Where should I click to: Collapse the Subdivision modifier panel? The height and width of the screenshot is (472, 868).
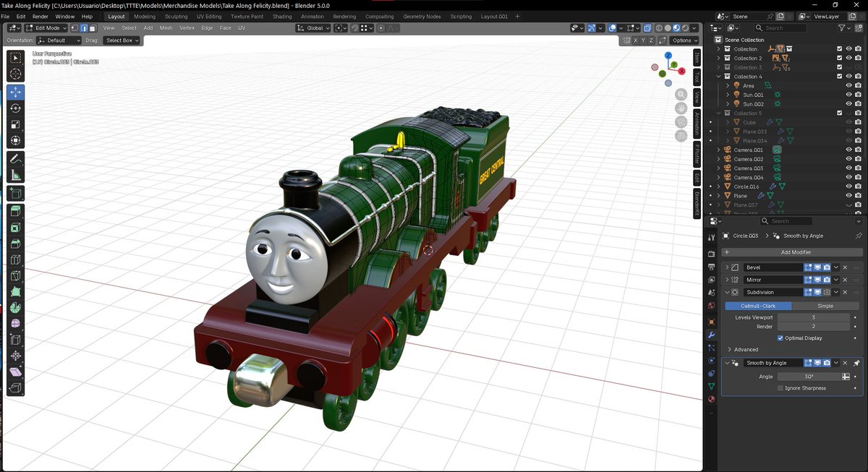click(727, 292)
